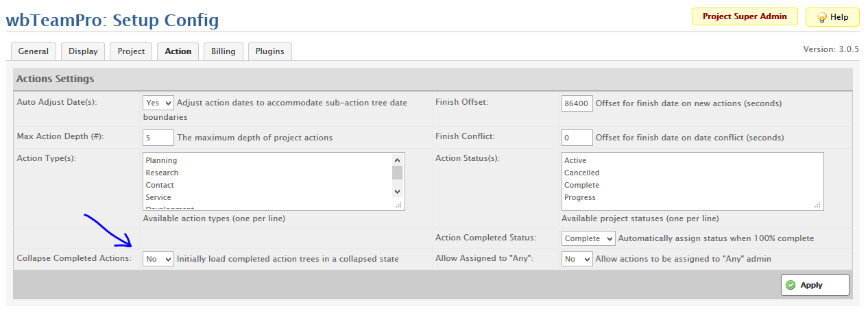868x313 pixels.
Task: Open the Allow Assigned to "Any" dropdown
Action: [x=577, y=259]
